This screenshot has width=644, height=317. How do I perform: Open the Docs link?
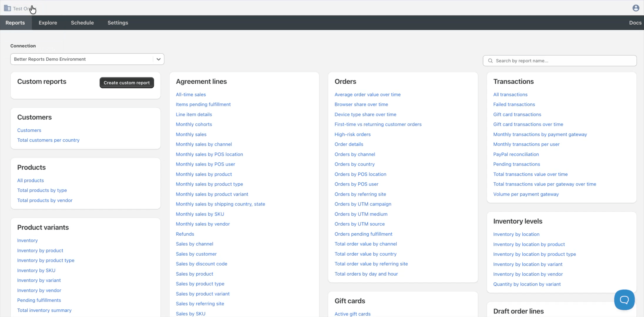pyautogui.click(x=635, y=23)
